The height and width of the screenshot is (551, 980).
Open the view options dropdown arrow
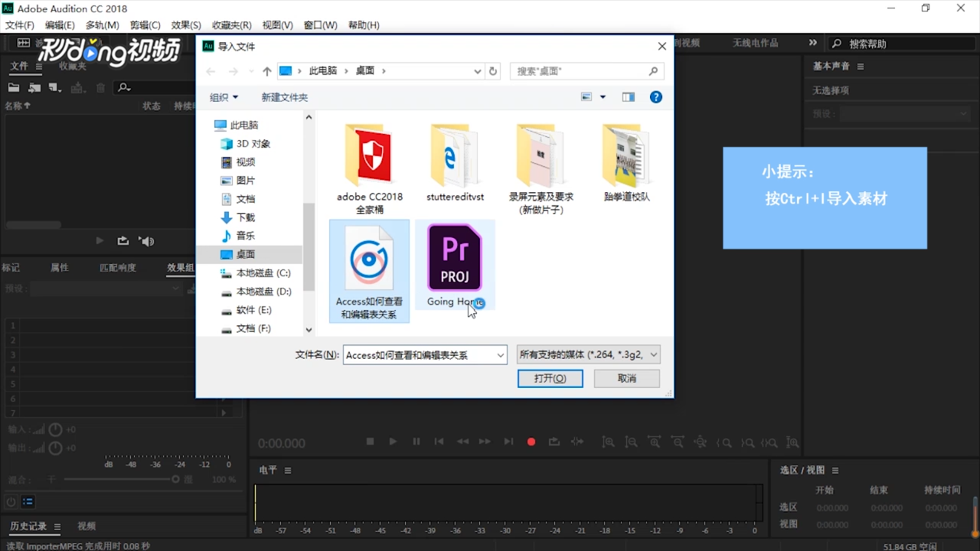point(603,97)
